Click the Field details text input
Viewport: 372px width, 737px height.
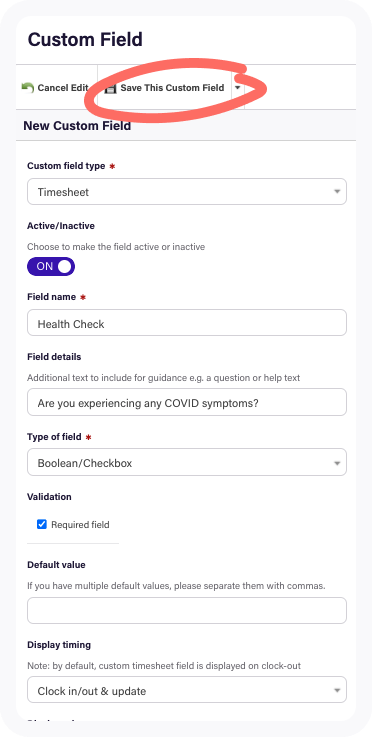187,402
